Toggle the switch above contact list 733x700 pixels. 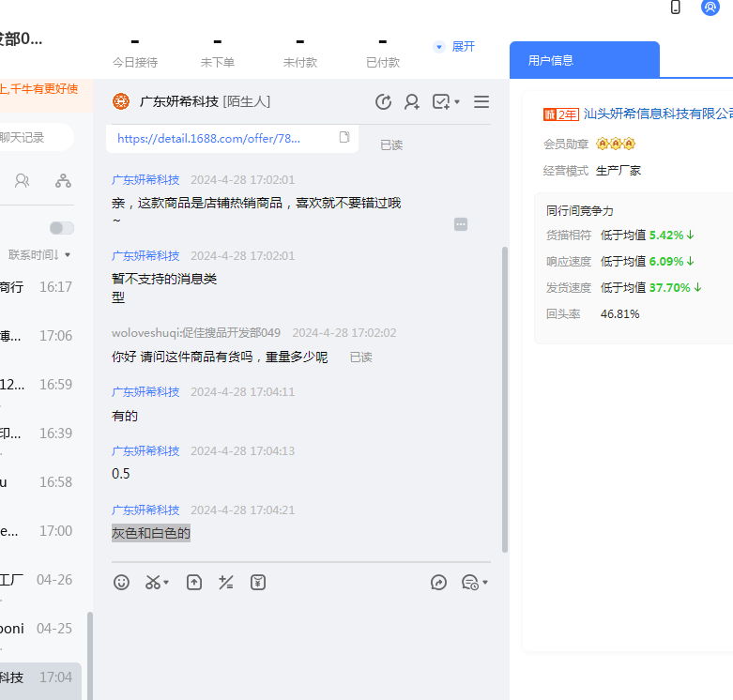tap(61, 228)
